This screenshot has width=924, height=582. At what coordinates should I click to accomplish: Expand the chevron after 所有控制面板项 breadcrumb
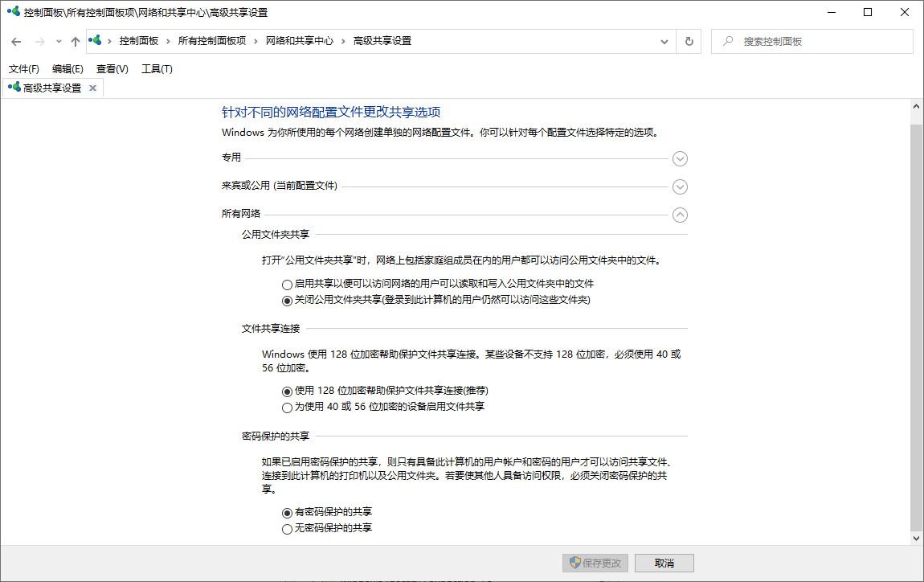tap(256, 41)
